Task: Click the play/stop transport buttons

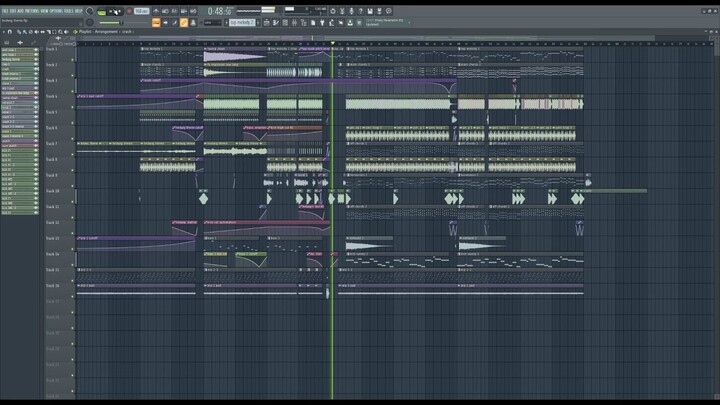Action: pyautogui.click(x=115, y=11)
